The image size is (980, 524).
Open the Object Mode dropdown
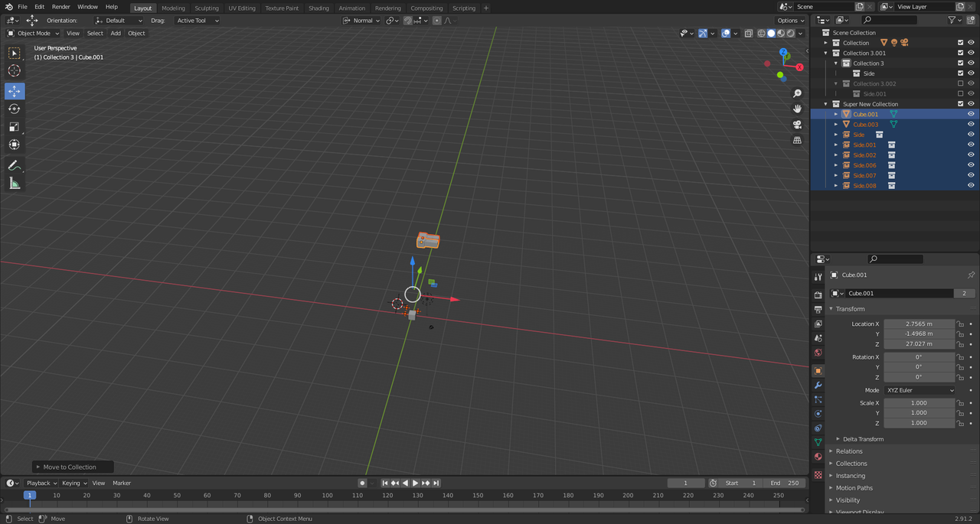coord(33,33)
